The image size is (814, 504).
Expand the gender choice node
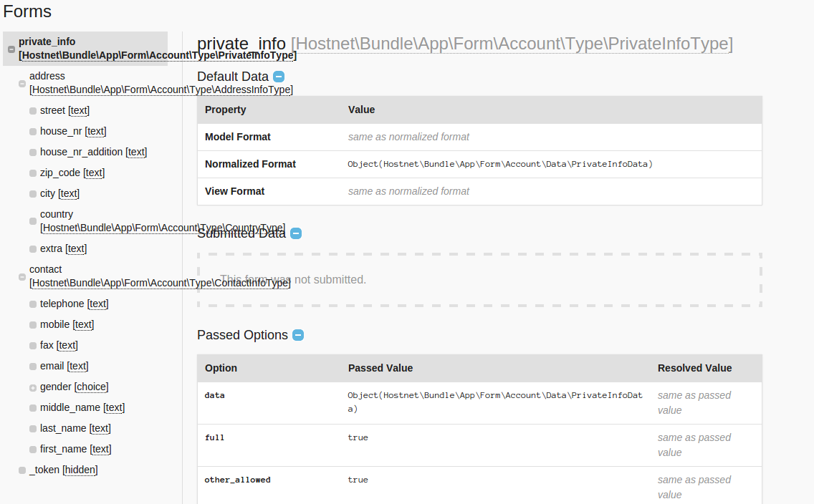coord(33,387)
